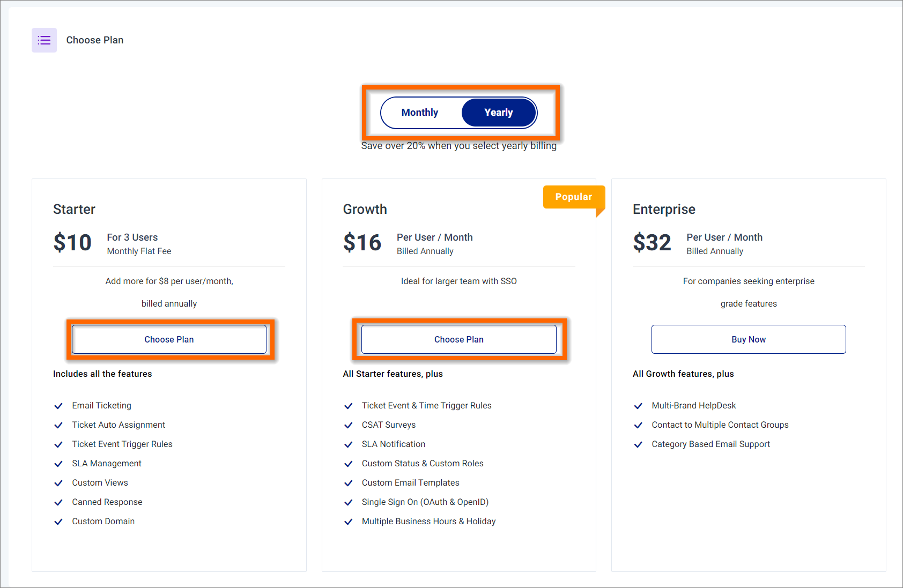This screenshot has height=588, width=903.
Task: Click the 'Ticket Auto Assignment' feature text
Action: tap(119, 425)
